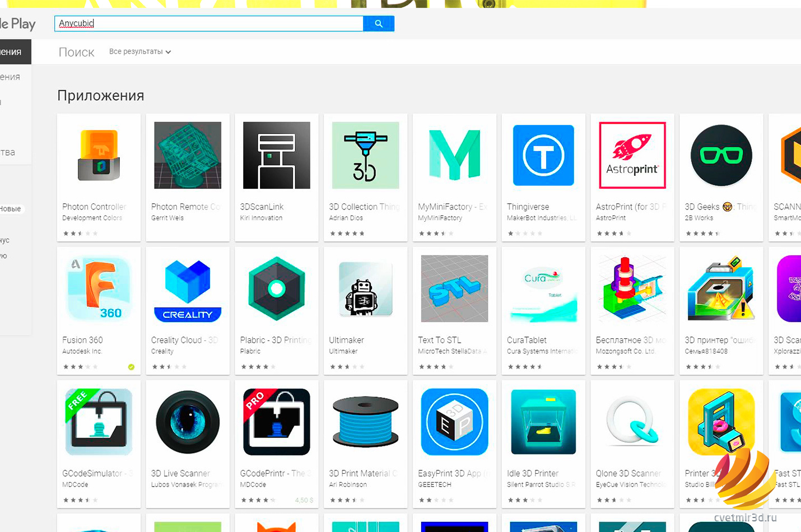Open developer link MicroTech StellaData
This screenshot has width=801, height=532.
tap(452, 351)
